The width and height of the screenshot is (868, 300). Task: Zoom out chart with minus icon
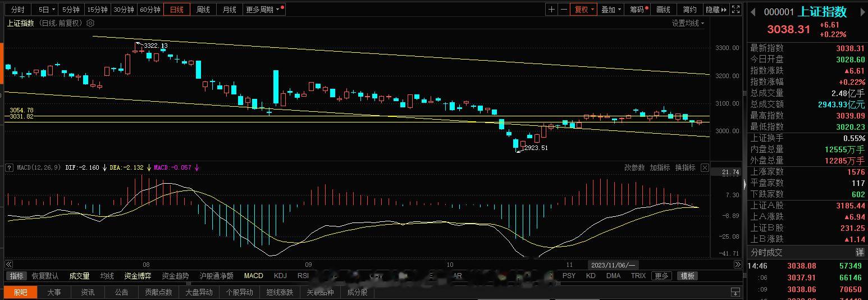pyautogui.click(x=564, y=10)
